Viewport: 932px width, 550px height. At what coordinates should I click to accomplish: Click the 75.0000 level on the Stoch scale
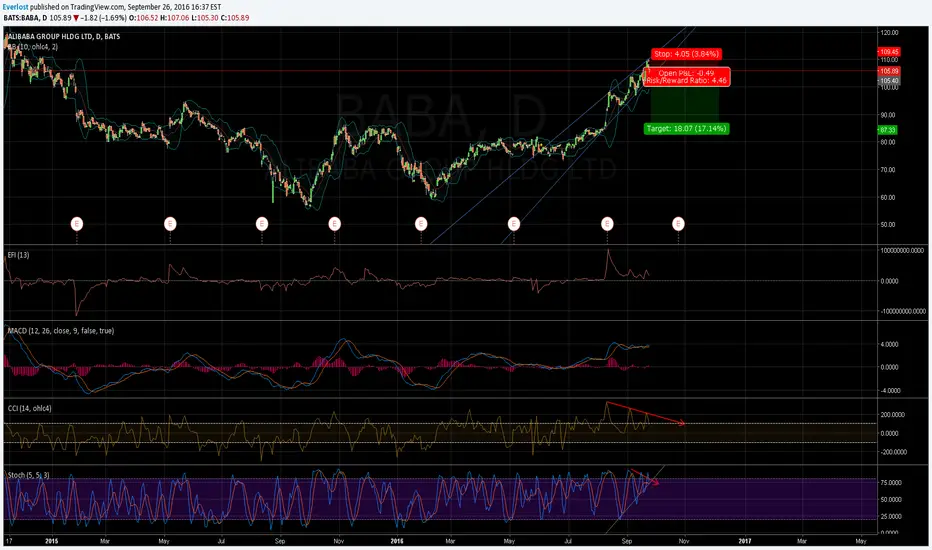coord(892,483)
